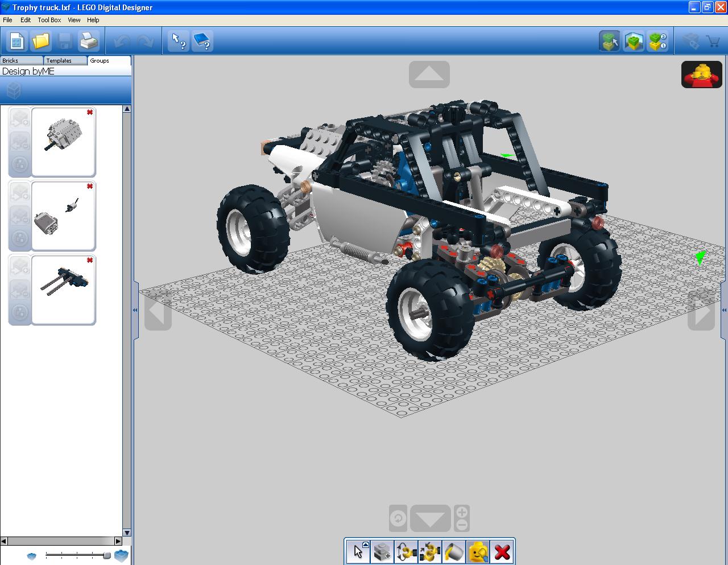Image resolution: width=728 pixels, height=565 pixels.
Task: Choose the Select tool arrow
Action: tap(357, 551)
